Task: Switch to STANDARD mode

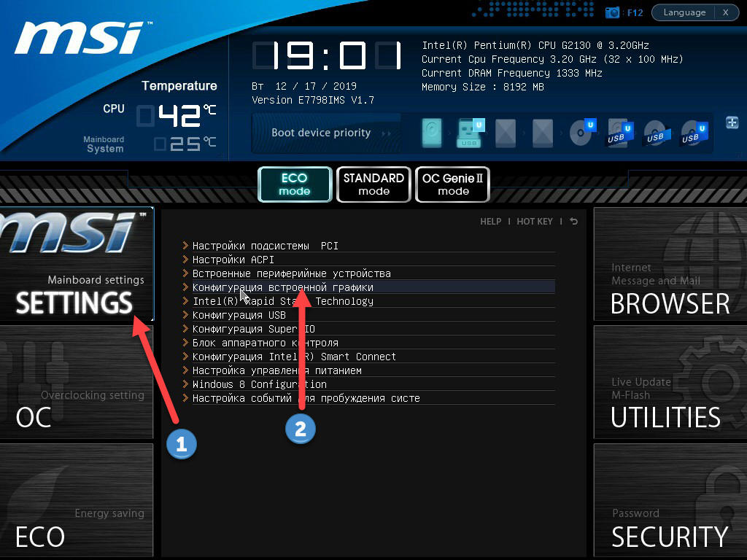Action: (x=373, y=184)
